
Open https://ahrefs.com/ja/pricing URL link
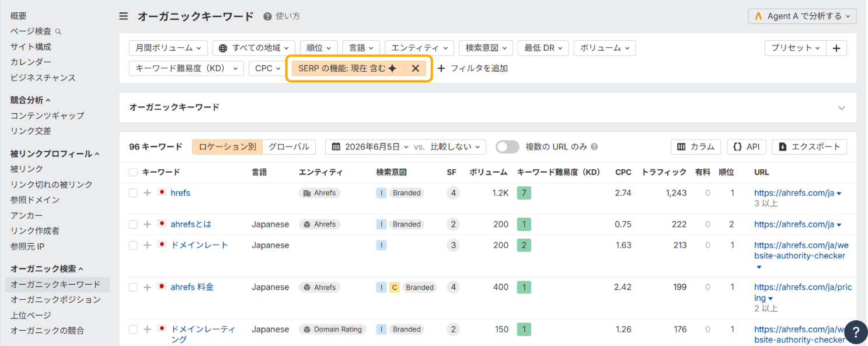803,292
